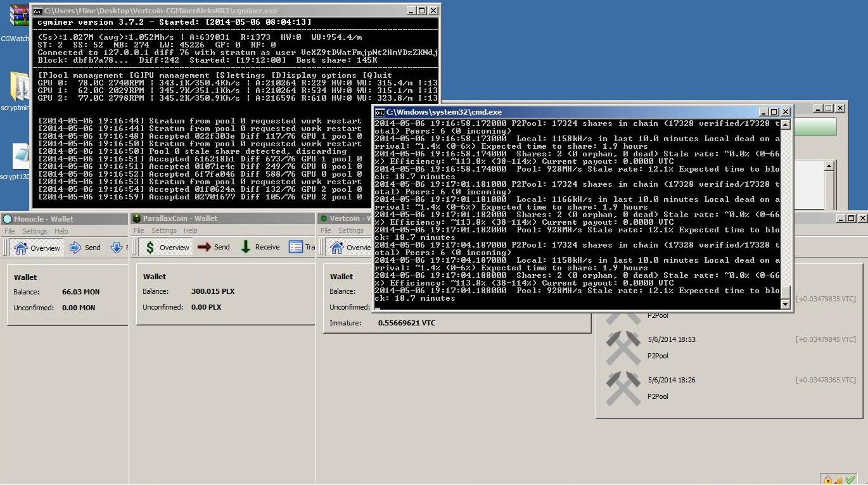Open the CGWatch archive desktop icon

[x=19, y=15]
